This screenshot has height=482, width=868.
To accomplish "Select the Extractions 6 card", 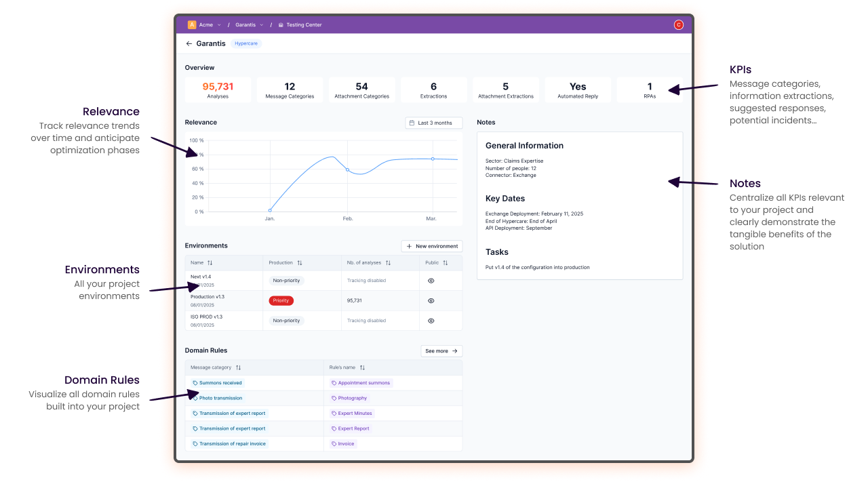I will pos(433,90).
